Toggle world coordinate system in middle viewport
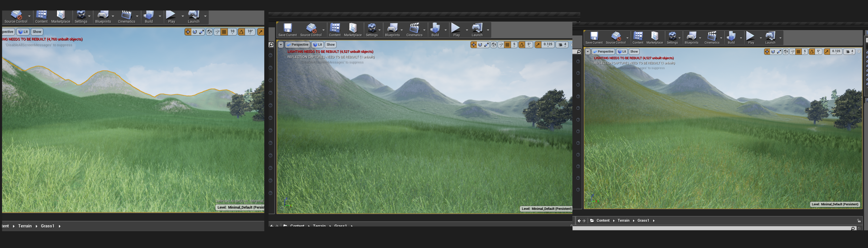 [x=494, y=44]
